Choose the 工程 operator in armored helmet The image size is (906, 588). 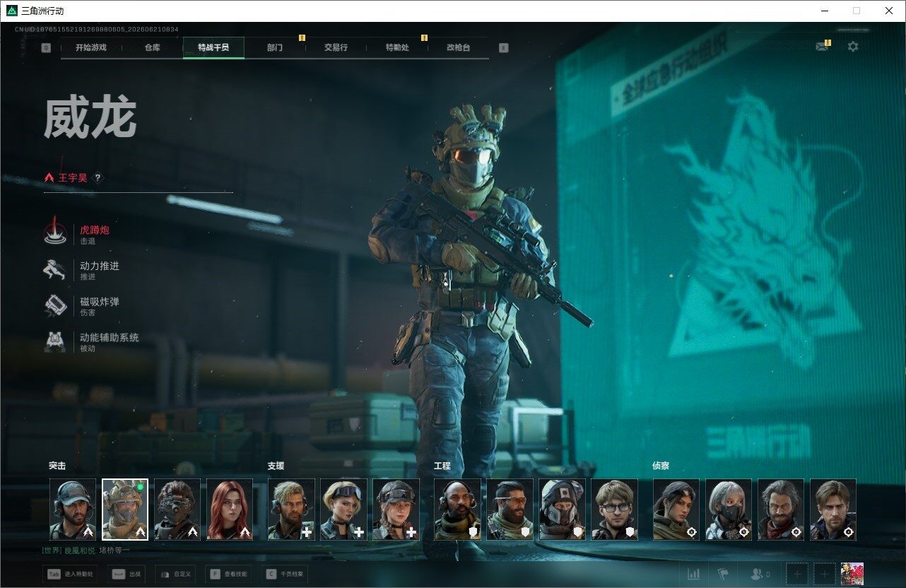[562, 510]
